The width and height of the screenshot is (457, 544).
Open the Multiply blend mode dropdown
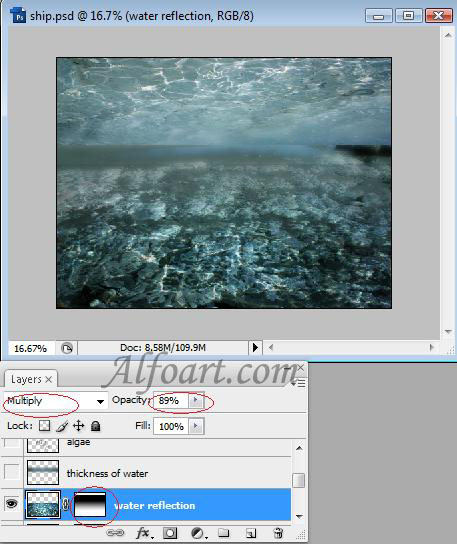tap(56, 401)
